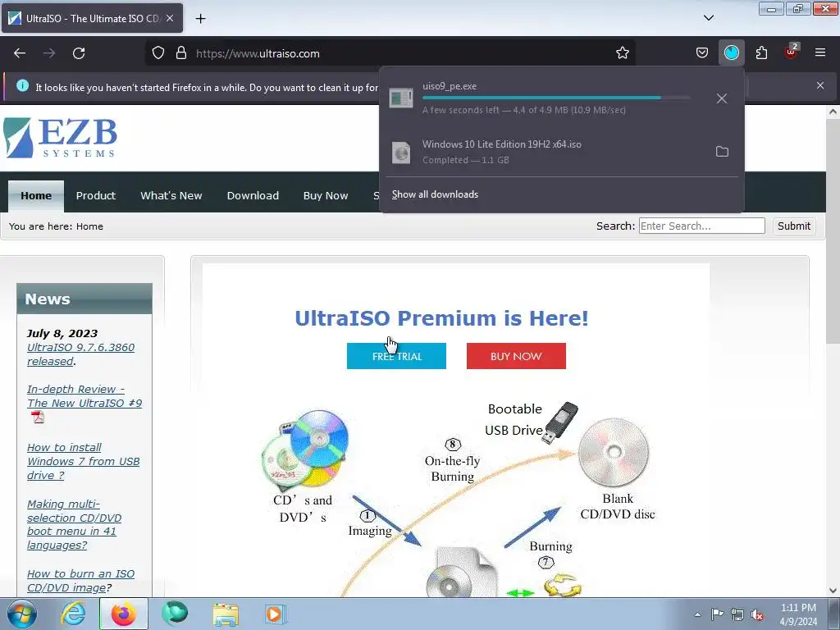The width and height of the screenshot is (840, 630).
Task: Click the Windows 10 Lite ISO file icon
Action: click(x=400, y=153)
